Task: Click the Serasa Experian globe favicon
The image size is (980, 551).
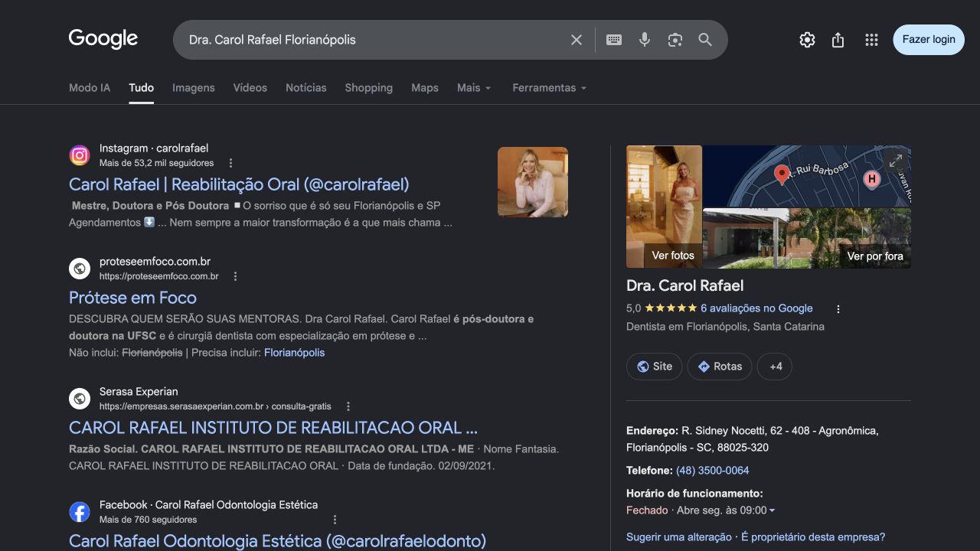Action: pyautogui.click(x=80, y=399)
